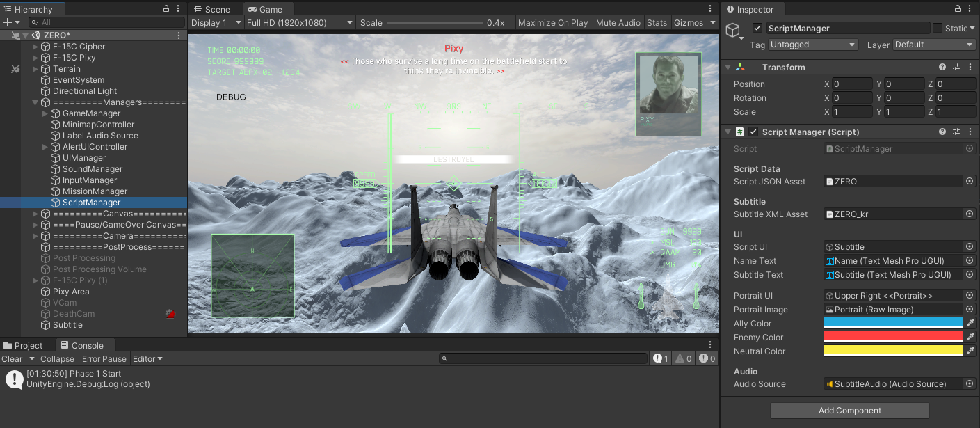
Task: Click the warning count filter in Console
Action: click(x=682, y=359)
